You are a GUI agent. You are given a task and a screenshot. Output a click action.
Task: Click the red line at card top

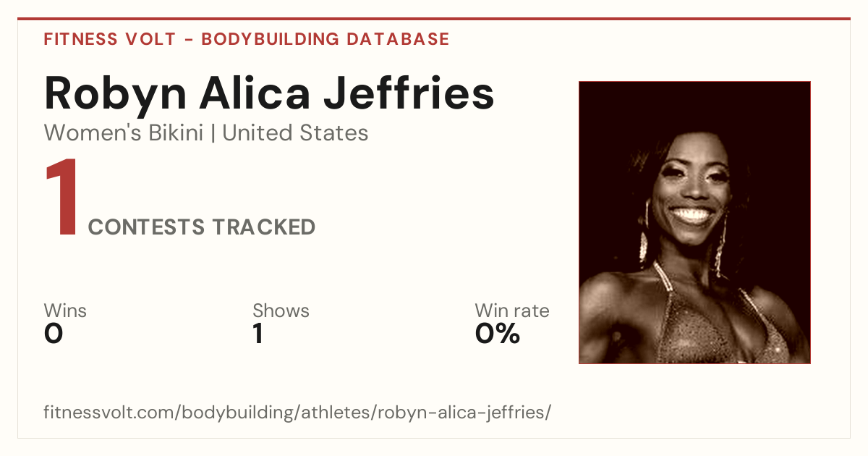click(x=434, y=19)
